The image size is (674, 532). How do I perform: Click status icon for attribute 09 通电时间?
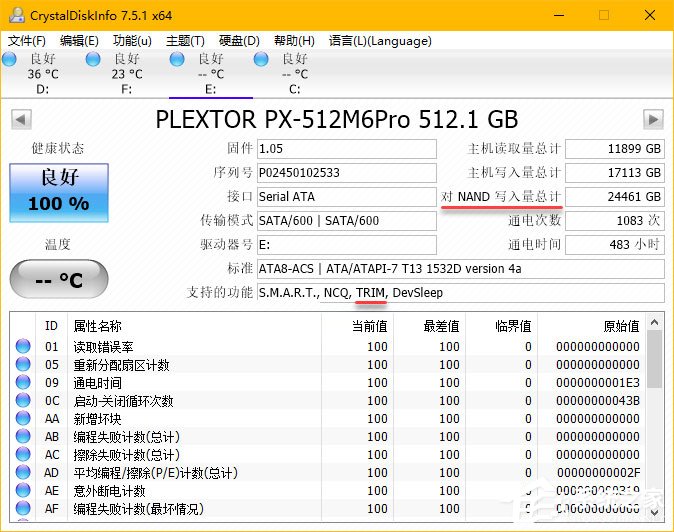point(23,382)
